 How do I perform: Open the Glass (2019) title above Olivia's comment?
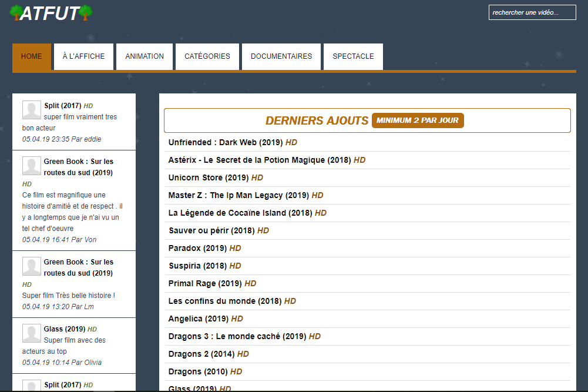[65, 329]
